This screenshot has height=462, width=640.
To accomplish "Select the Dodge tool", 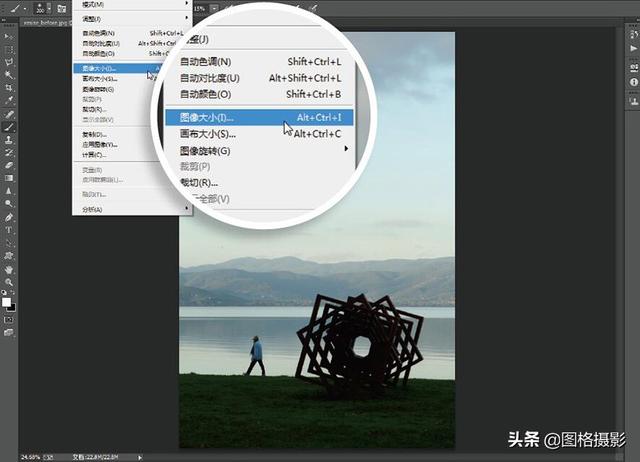I will pos(9,203).
